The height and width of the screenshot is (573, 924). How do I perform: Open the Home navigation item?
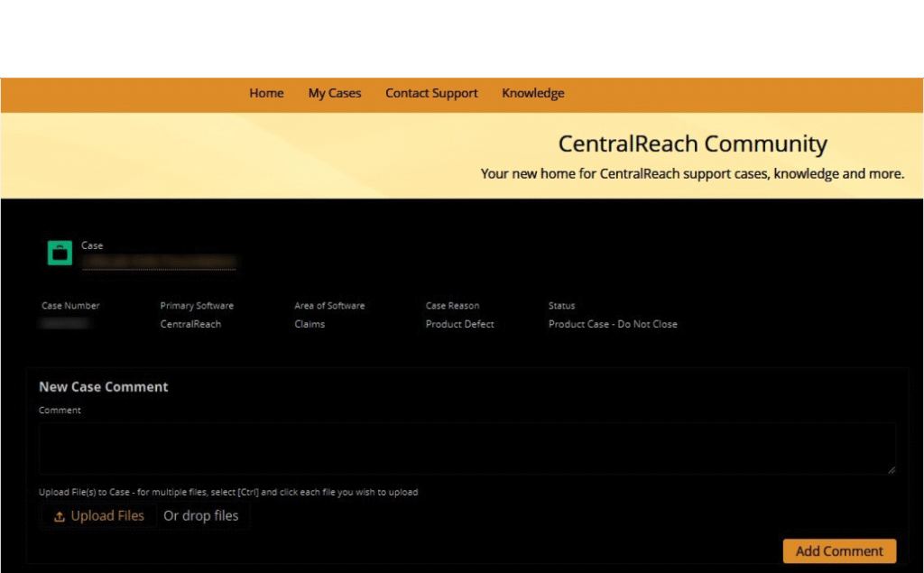tap(266, 93)
